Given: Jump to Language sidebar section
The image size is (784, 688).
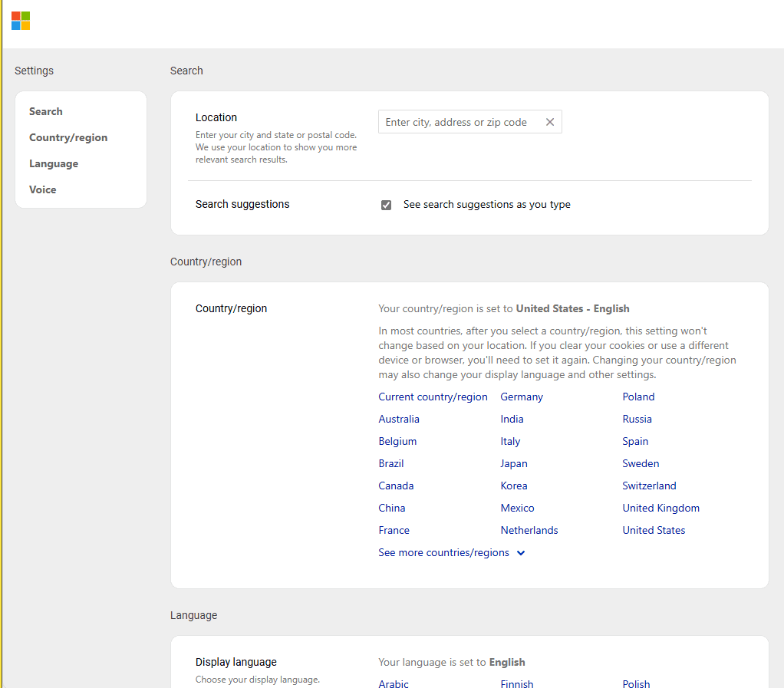Looking at the screenshot, I should point(54,163).
